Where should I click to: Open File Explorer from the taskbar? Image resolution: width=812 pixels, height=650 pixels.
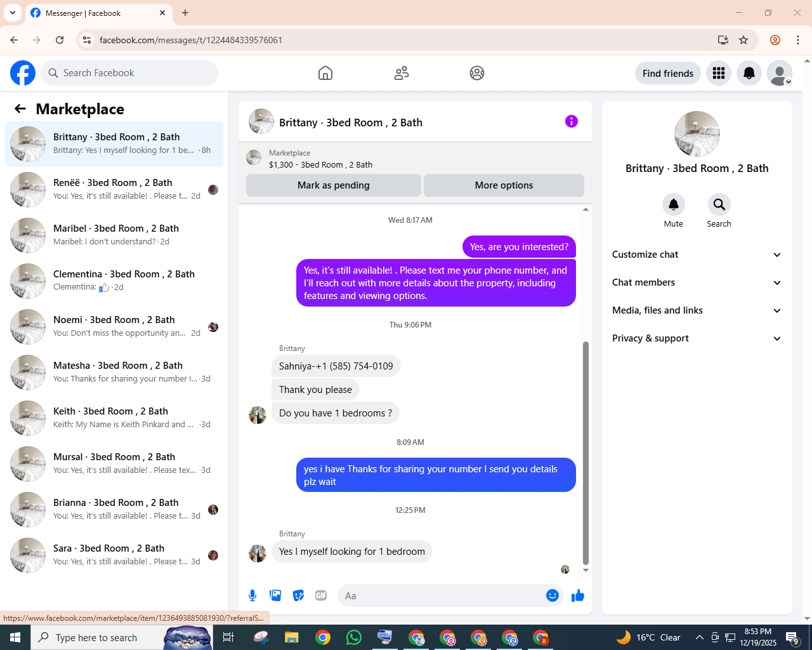tap(291, 637)
